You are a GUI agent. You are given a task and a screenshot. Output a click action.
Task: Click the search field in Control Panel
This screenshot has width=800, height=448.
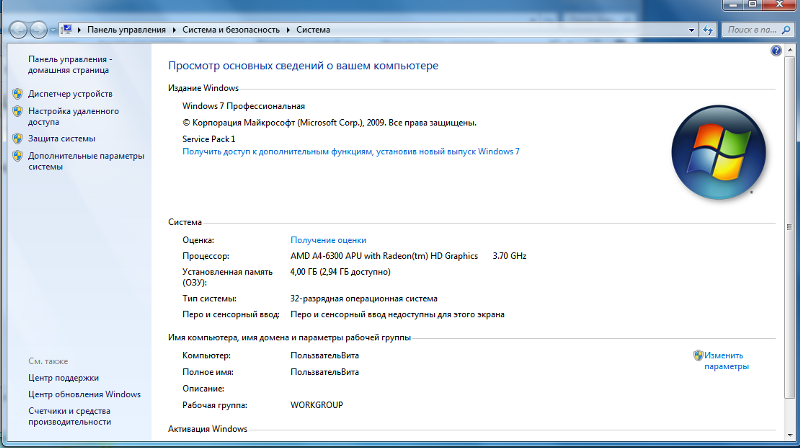(752, 30)
